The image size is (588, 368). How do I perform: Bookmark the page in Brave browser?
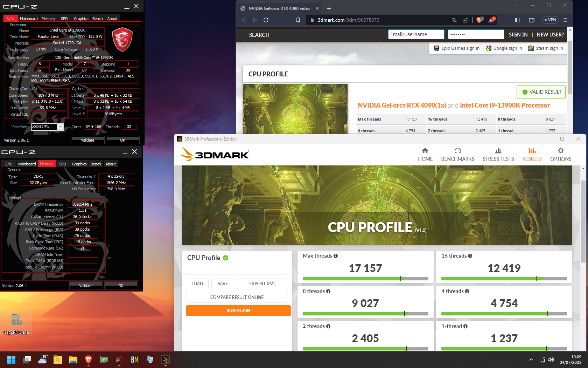[x=298, y=20]
